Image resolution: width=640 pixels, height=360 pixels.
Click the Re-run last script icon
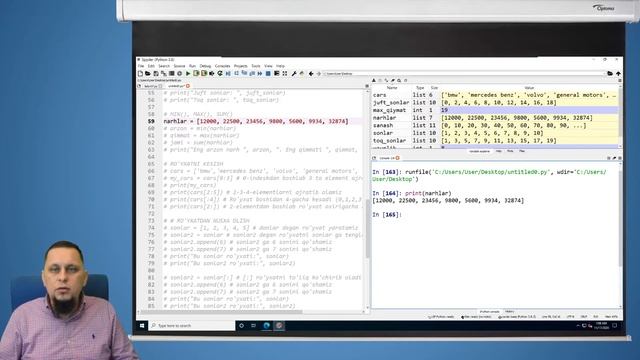point(220,73)
